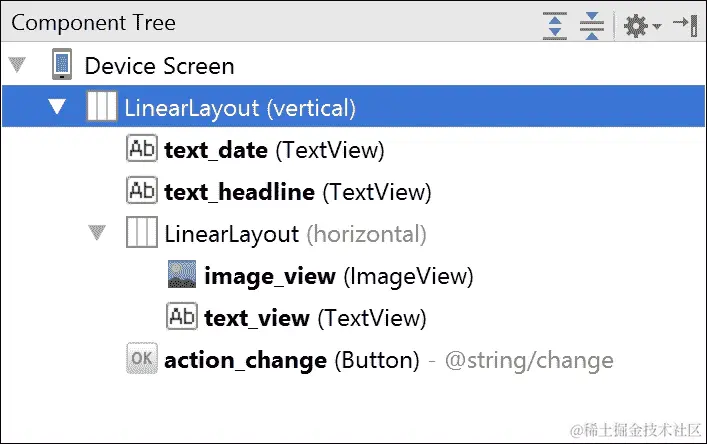Collapse the Device Screen tree node
Image resolution: width=707 pixels, height=444 pixels.
click(x=17, y=67)
